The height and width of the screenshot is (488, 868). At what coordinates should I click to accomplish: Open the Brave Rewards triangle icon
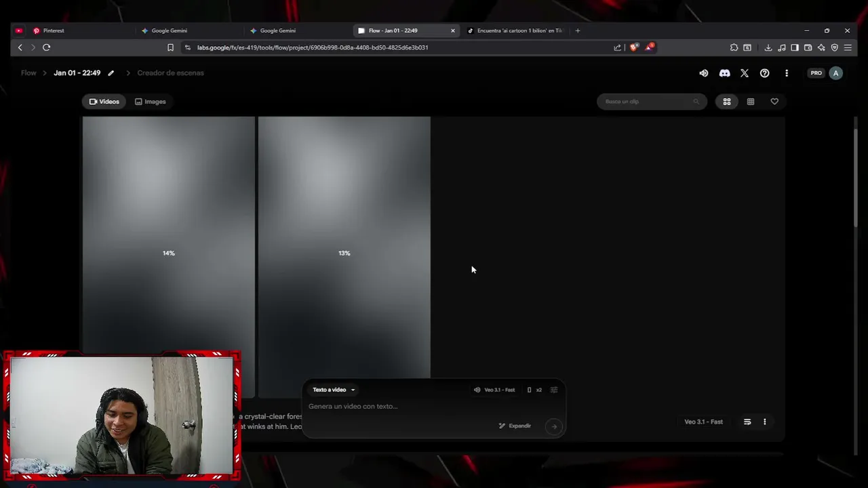pyautogui.click(x=650, y=47)
